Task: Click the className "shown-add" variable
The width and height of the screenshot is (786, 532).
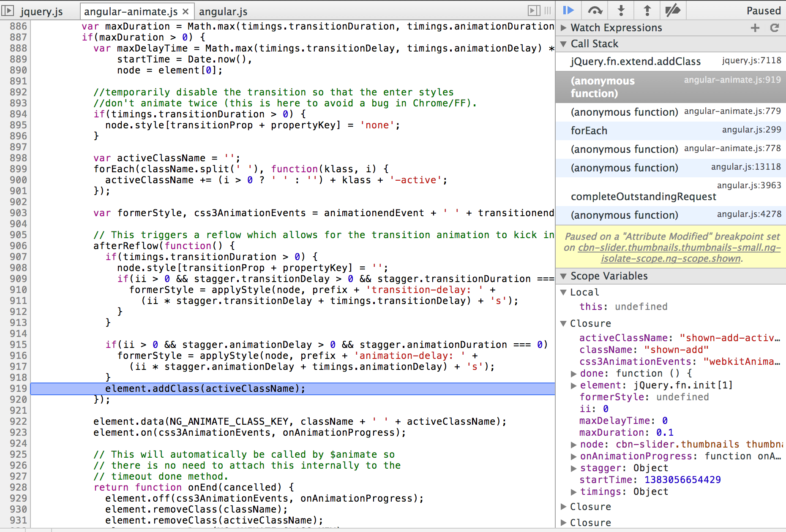Action: pos(644,350)
